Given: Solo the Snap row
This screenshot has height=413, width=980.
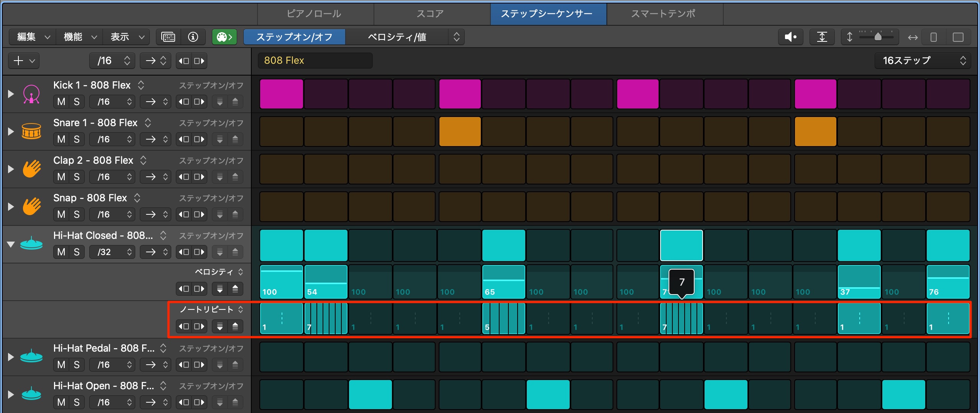Looking at the screenshot, I should tap(77, 214).
